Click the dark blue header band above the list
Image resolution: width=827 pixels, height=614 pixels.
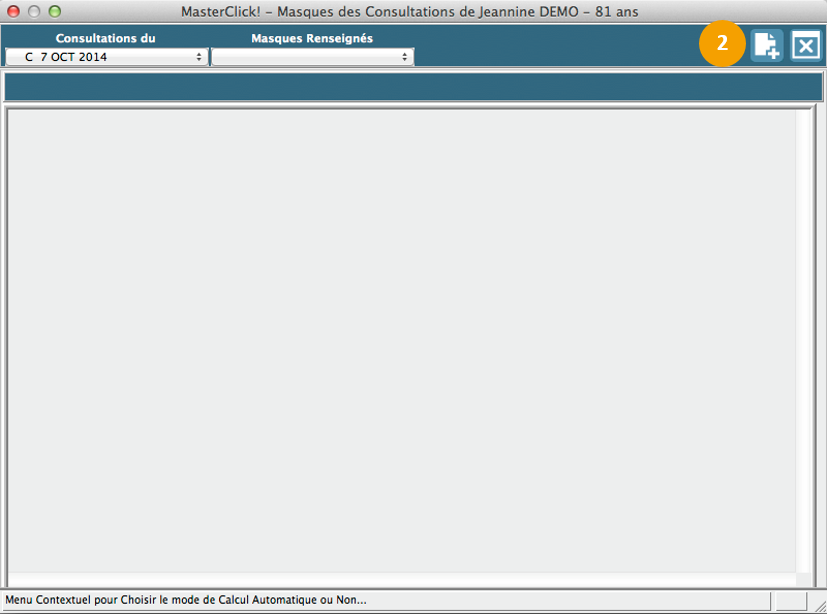(413, 87)
